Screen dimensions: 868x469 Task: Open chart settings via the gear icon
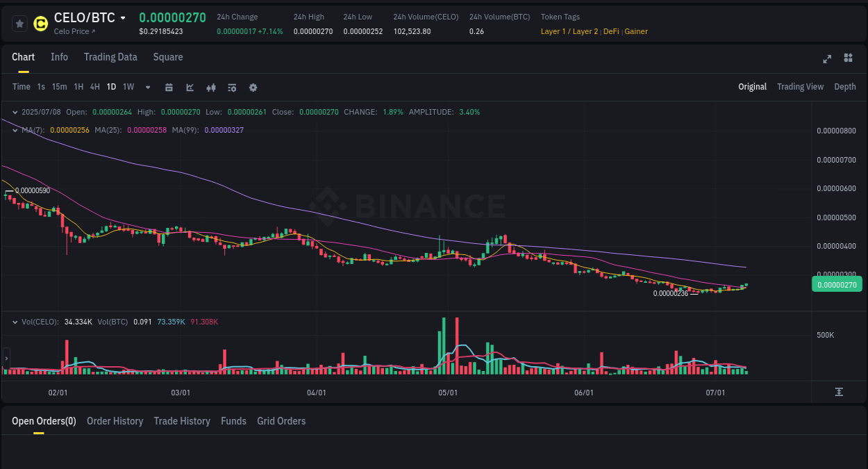tap(253, 87)
